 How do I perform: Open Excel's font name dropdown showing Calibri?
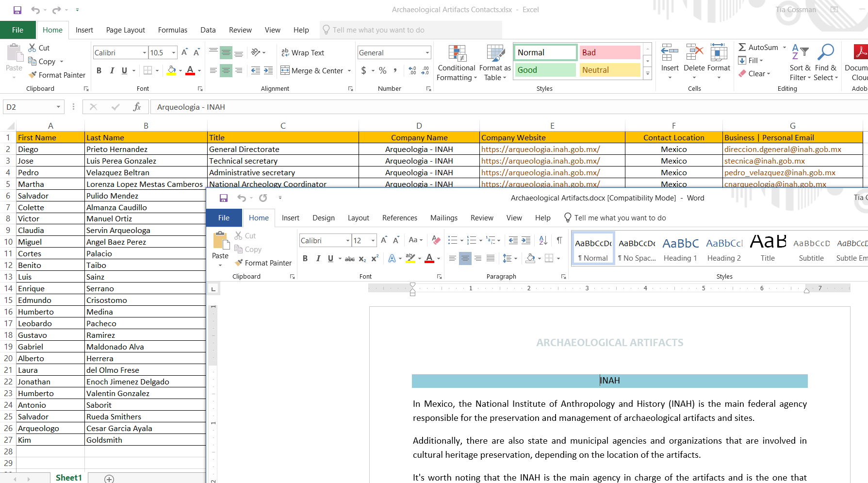145,52
